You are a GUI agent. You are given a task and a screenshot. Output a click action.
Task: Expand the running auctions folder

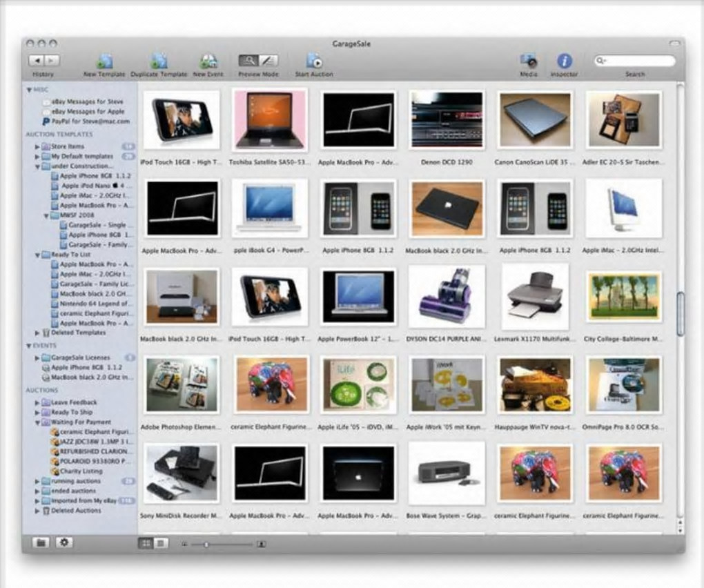point(37,481)
